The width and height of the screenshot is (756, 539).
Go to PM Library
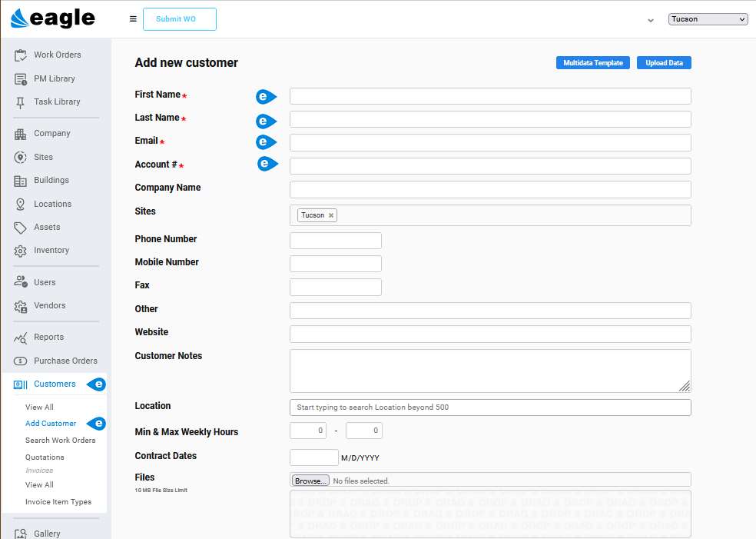[x=55, y=78]
